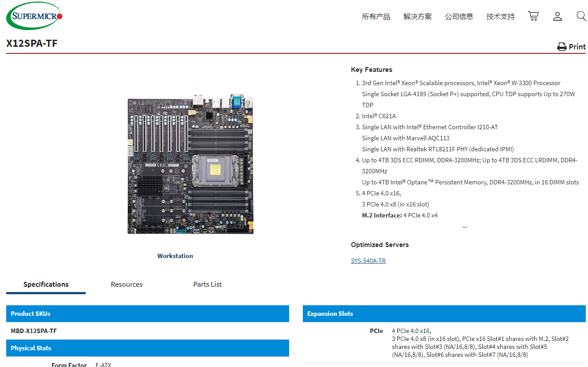Open the user account icon

(x=558, y=16)
